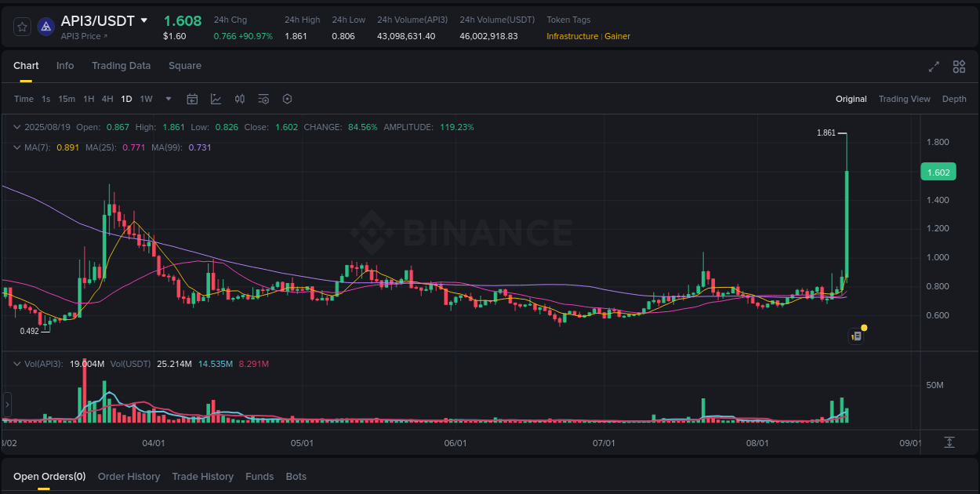Viewport: 980px width, 494px height.
Task: Click the Infrastructure token tag link
Action: (x=572, y=36)
